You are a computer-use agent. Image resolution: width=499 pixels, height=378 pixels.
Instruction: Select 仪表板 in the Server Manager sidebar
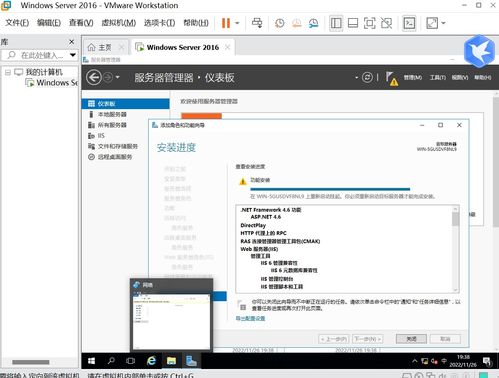(125, 104)
